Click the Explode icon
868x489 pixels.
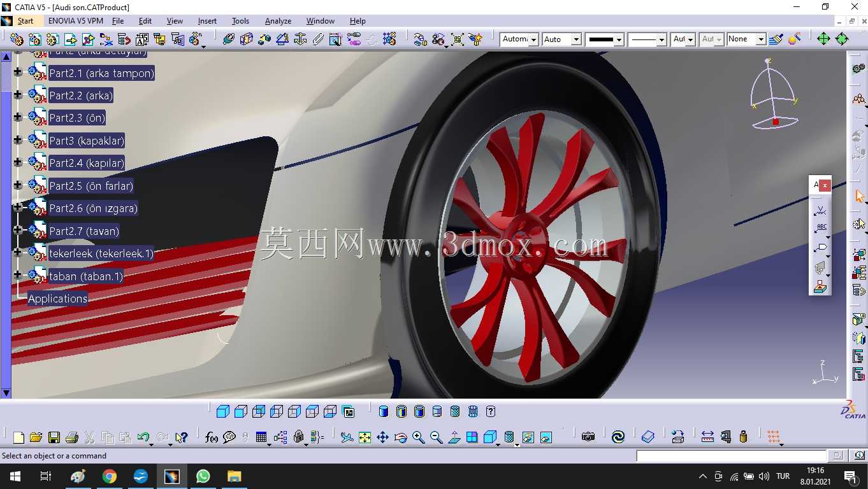click(x=458, y=39)
